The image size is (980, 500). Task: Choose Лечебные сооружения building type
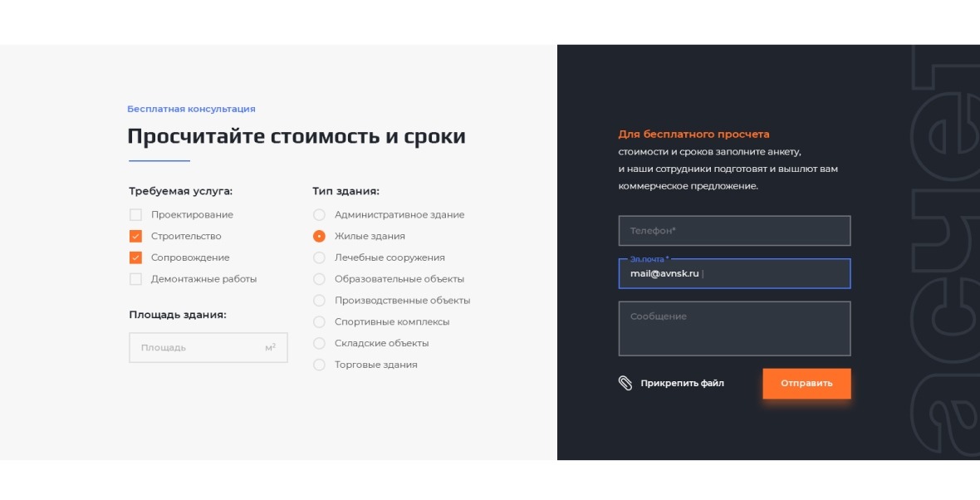pyautogui.click(x=319, y=257)
